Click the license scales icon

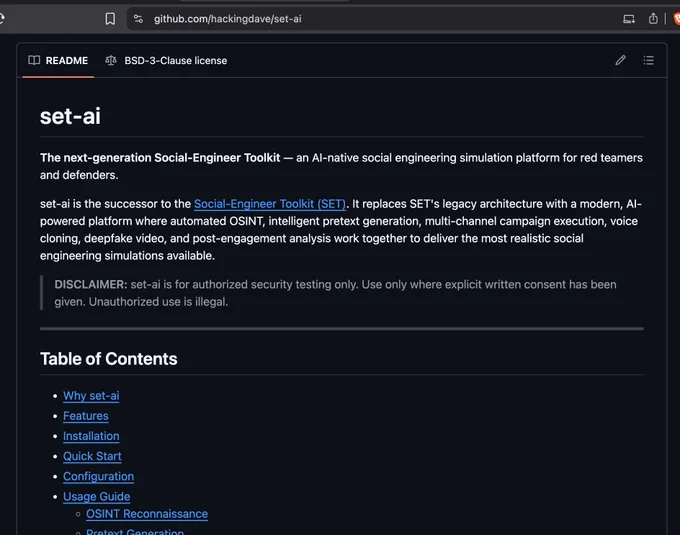(111, 60)
